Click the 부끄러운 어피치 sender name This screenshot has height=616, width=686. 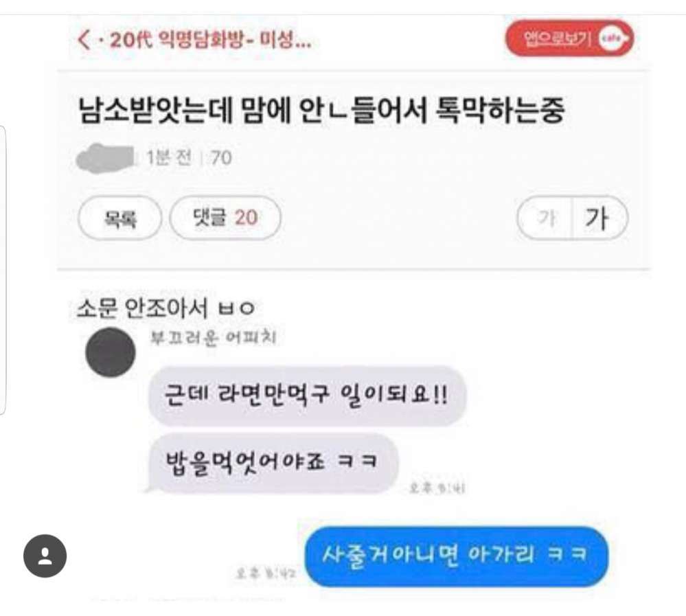tap(213, 338)
